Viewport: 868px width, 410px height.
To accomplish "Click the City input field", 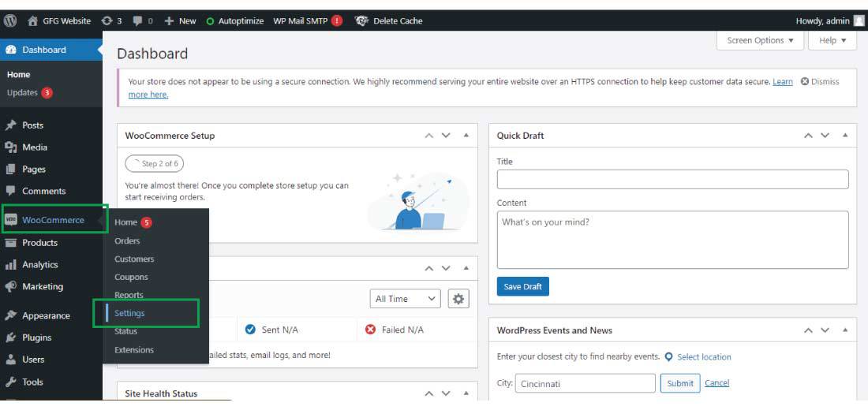I will (x=585, y=384).
